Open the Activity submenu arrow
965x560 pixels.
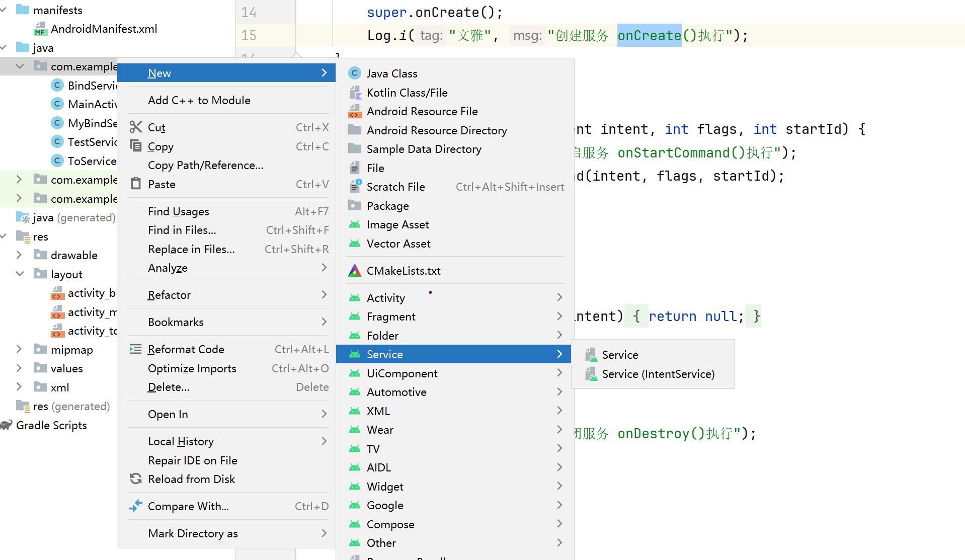point(559,298)
